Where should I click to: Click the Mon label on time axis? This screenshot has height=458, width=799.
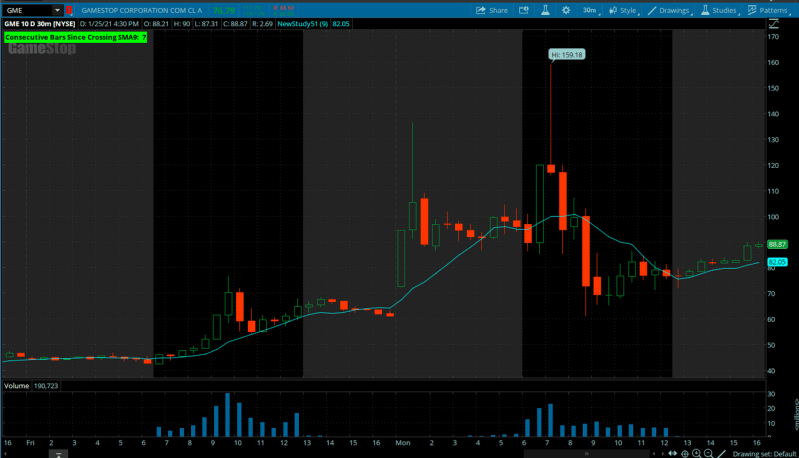(x=403, y=443)
